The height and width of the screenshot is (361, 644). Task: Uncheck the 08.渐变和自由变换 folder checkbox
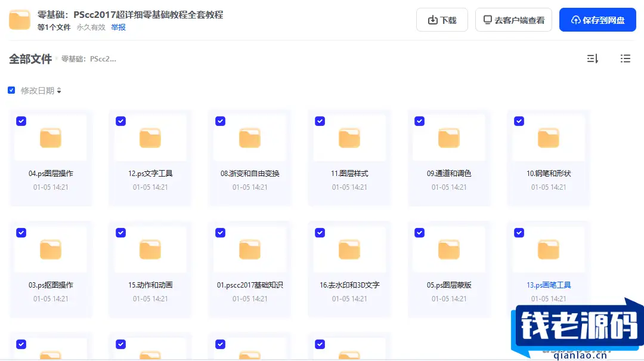point(220,121)
